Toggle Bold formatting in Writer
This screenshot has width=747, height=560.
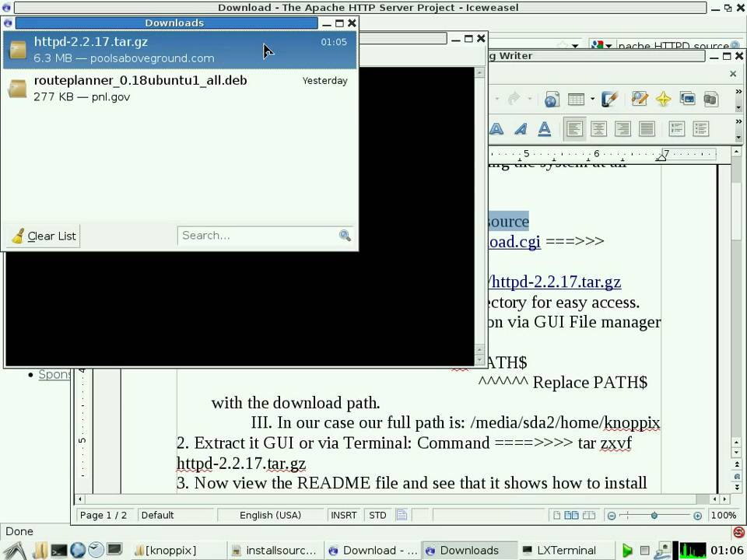pos(496,128)
